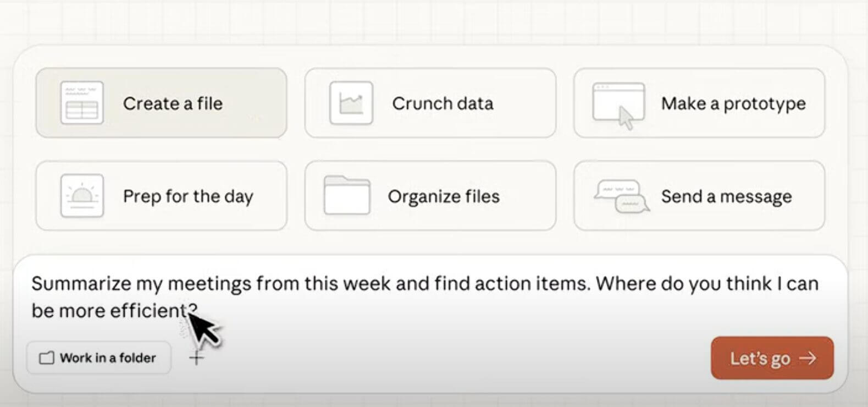868x407 pixels.
Task: Click the small folder icon in Work in a folder
Action: (x=47, y=358)
